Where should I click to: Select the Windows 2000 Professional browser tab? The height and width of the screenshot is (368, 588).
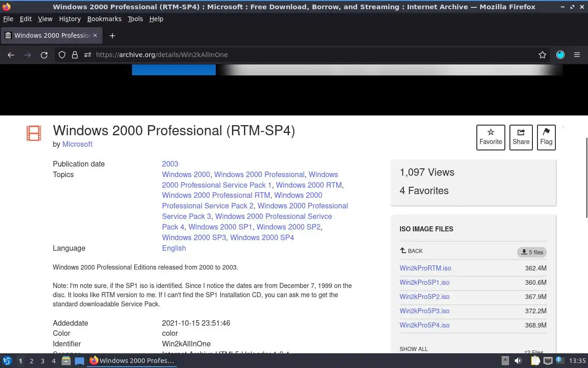(x=51, y=35)
